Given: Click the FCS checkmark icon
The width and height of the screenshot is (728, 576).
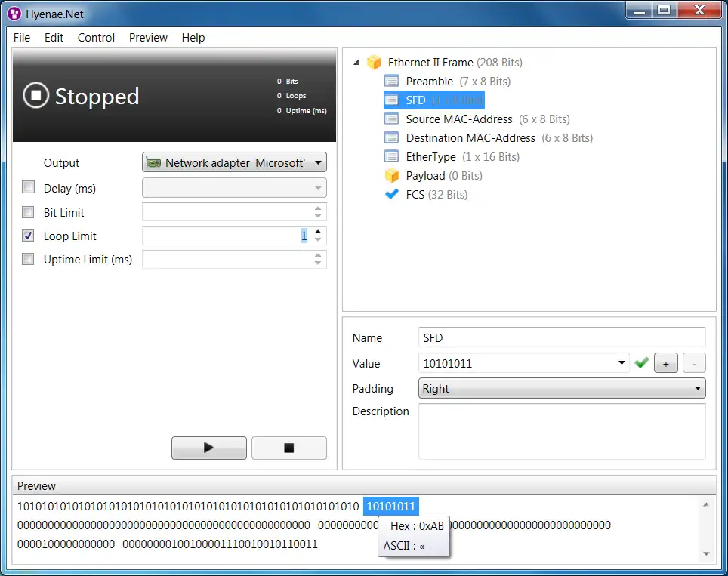Looking at the screenshot, I should tap(392, 194).
